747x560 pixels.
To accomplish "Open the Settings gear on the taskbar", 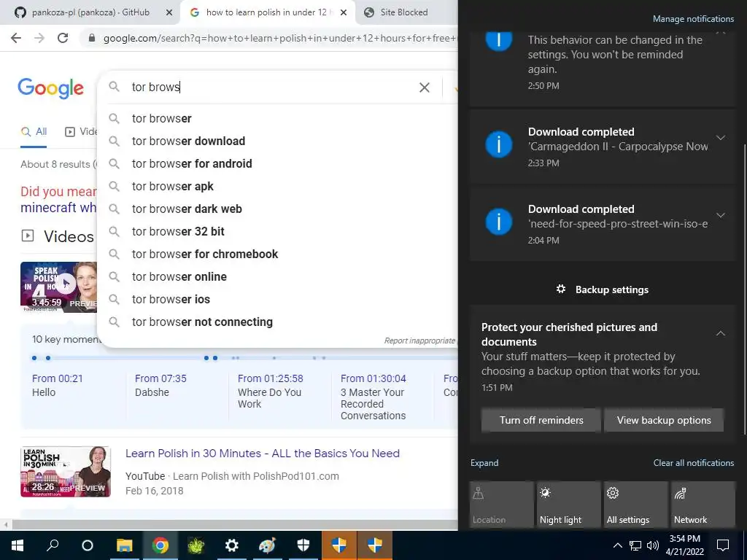I will pyautogui.click(x=231, y=545).
